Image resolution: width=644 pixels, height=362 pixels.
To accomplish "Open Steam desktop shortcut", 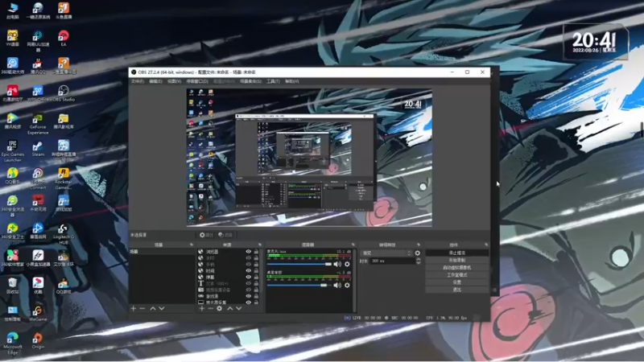I will (38, 149).
